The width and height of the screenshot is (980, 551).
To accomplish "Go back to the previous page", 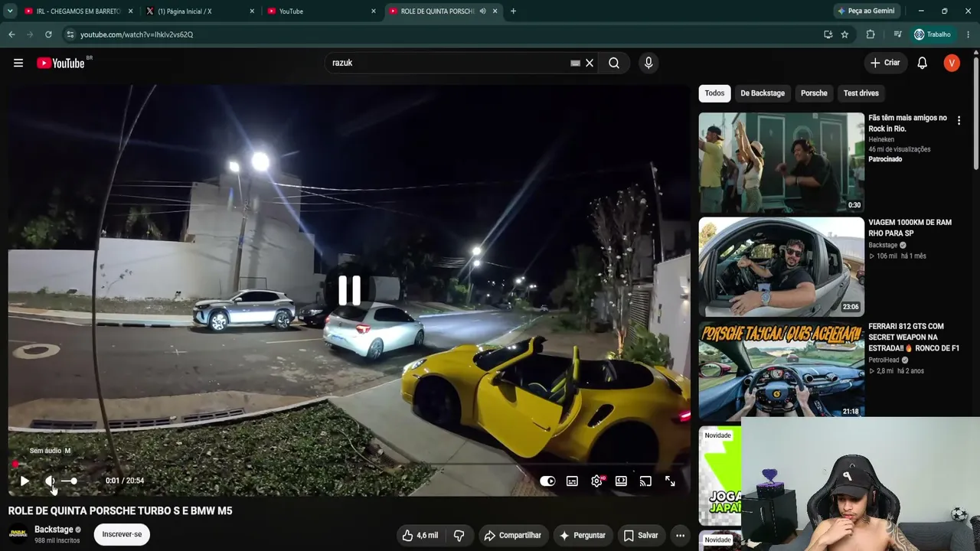I will 11,34.
